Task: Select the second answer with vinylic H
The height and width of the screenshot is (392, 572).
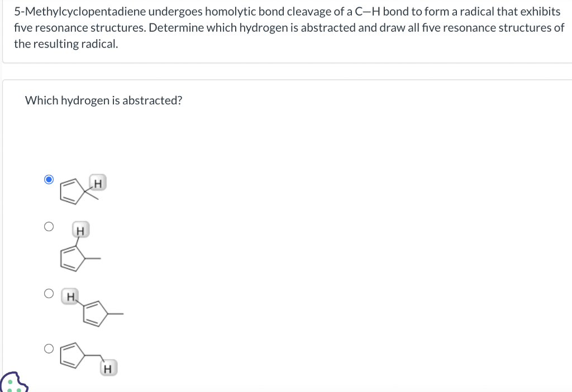Action: (49, 226)
